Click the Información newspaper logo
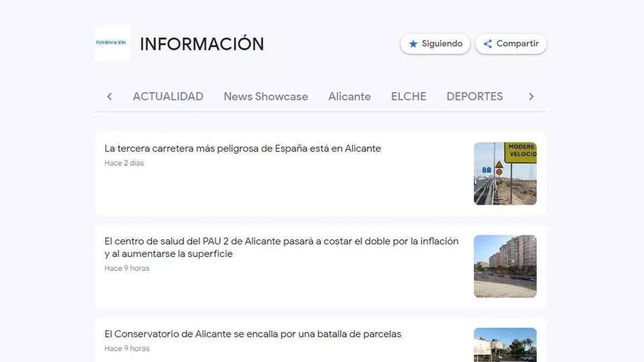Screen dimensions: 644x362 coord(112,43)
